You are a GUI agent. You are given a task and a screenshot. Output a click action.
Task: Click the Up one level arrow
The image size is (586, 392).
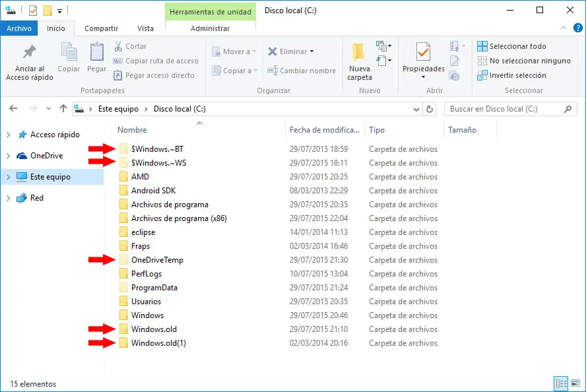click(x=63, y=109)
